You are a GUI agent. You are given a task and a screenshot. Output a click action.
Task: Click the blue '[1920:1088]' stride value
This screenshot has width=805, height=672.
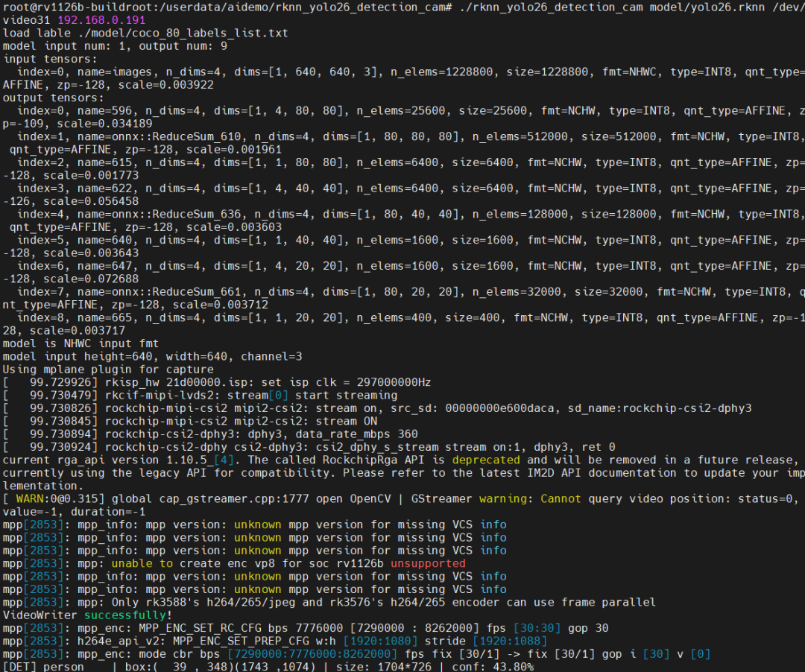[x=510, y=641]
